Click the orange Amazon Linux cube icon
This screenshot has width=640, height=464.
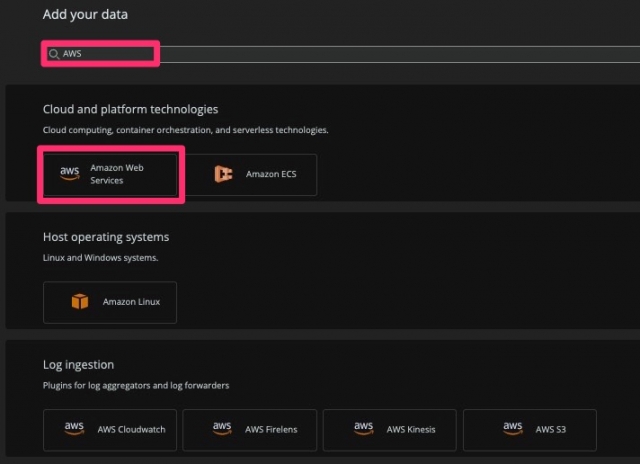click(x=80, y=302)
